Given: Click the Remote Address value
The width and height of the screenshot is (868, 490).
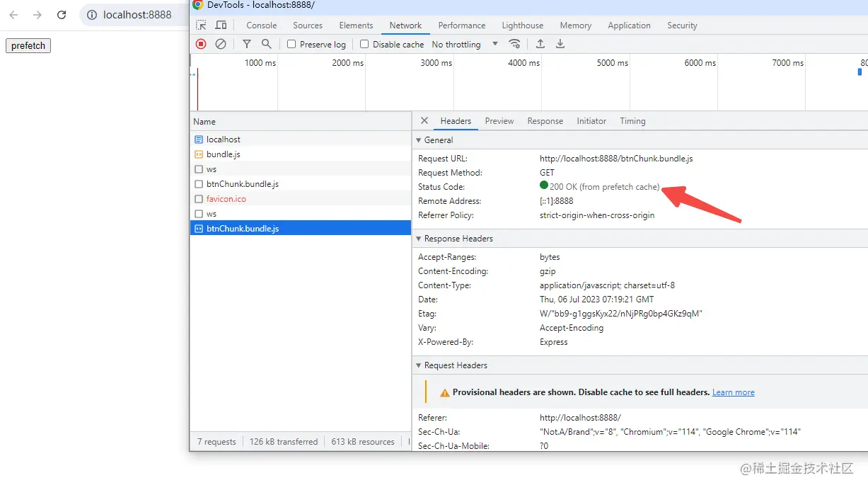Looking at the screenshot, I should pyautogui.click(x=557, y=201).
